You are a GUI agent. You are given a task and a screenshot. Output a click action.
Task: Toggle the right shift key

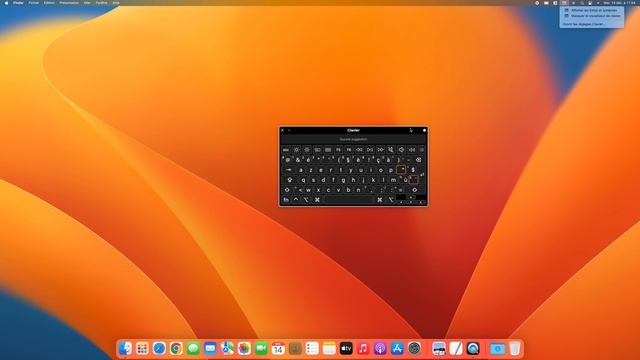pyautogui.click(x=415, y=190)
